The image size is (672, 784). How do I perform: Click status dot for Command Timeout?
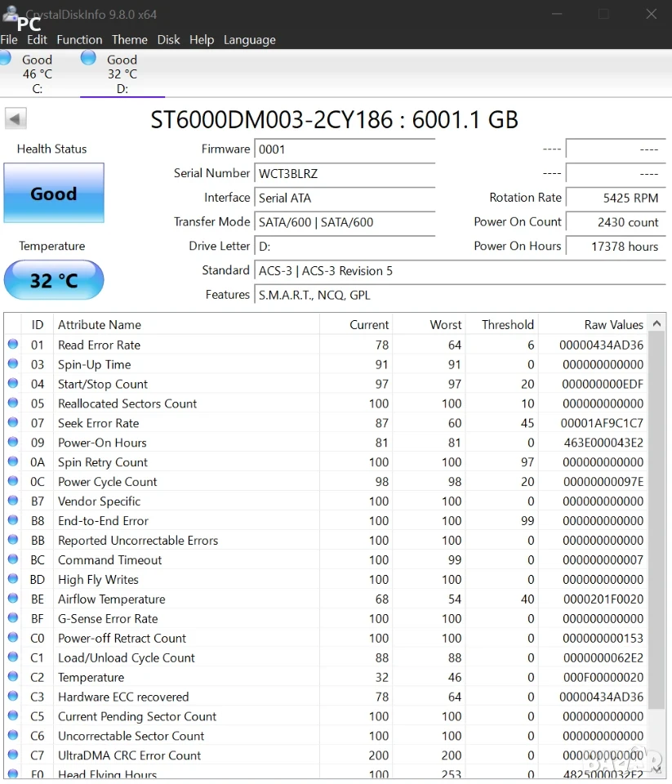(x=13, y=559)
